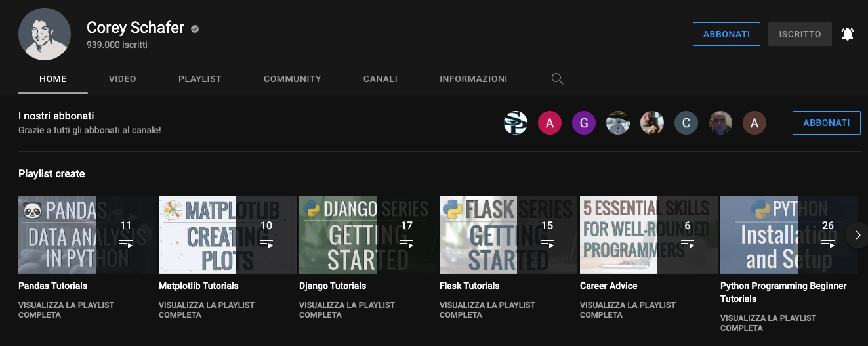Open the snowman photo subscriber avatar

[x=618, y=123]
